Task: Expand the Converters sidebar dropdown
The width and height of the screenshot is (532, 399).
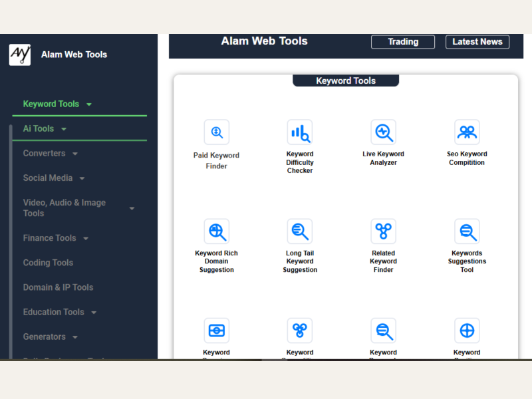Action: (51, 153)
